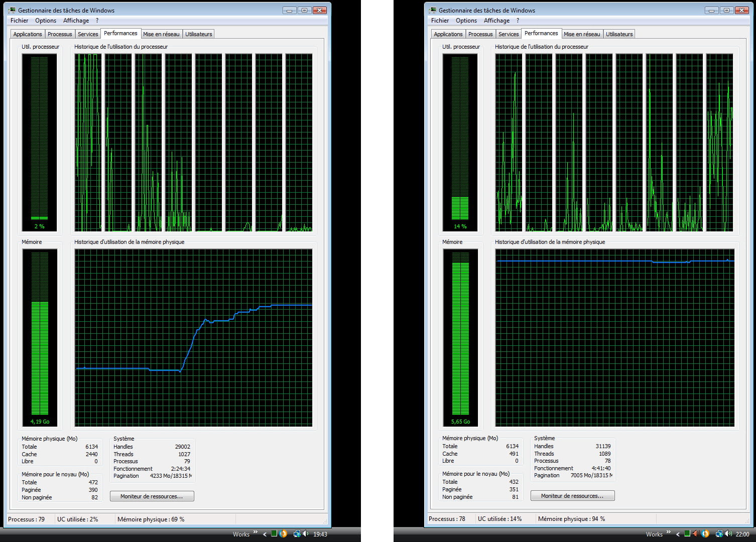The height and width of the screenshot is (542, 756).
Task: Expand Works toolbar chevron near 19:43 clock
Action: pos(255,532)
